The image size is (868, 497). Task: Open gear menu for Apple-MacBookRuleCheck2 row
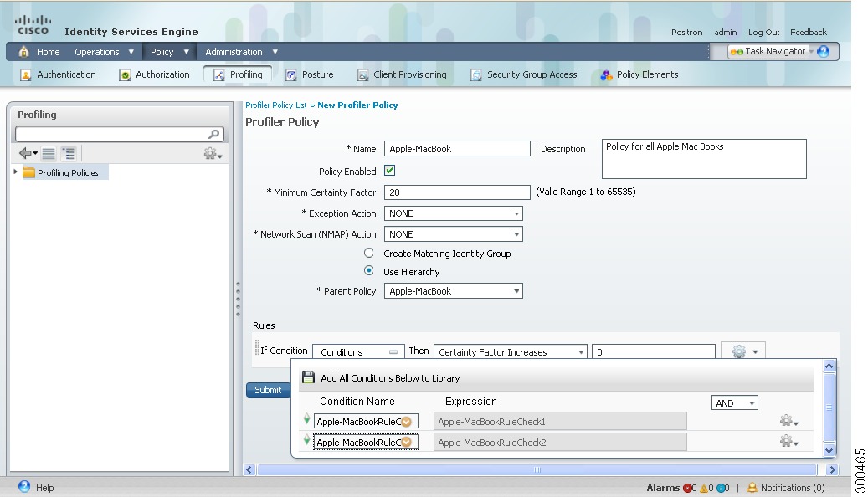point(788,442)
